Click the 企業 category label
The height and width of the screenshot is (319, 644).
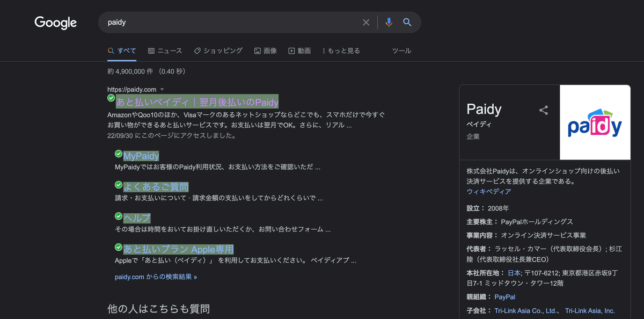tap(473, 136)
